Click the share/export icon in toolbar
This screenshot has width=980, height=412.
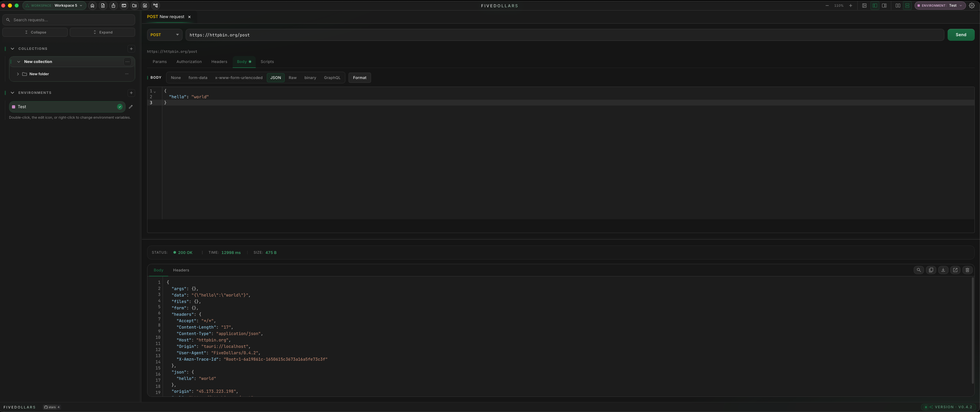pos(113,6)
